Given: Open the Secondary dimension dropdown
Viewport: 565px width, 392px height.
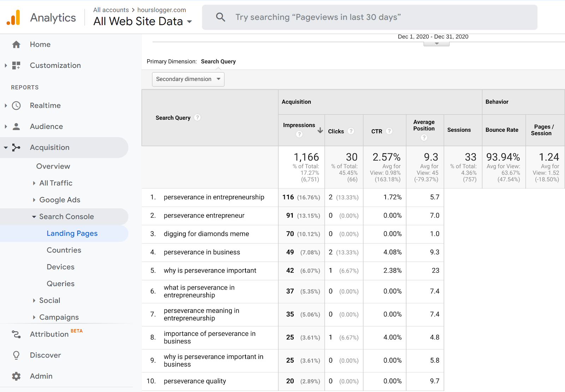Looking at the screenshot, I should 188,79.
